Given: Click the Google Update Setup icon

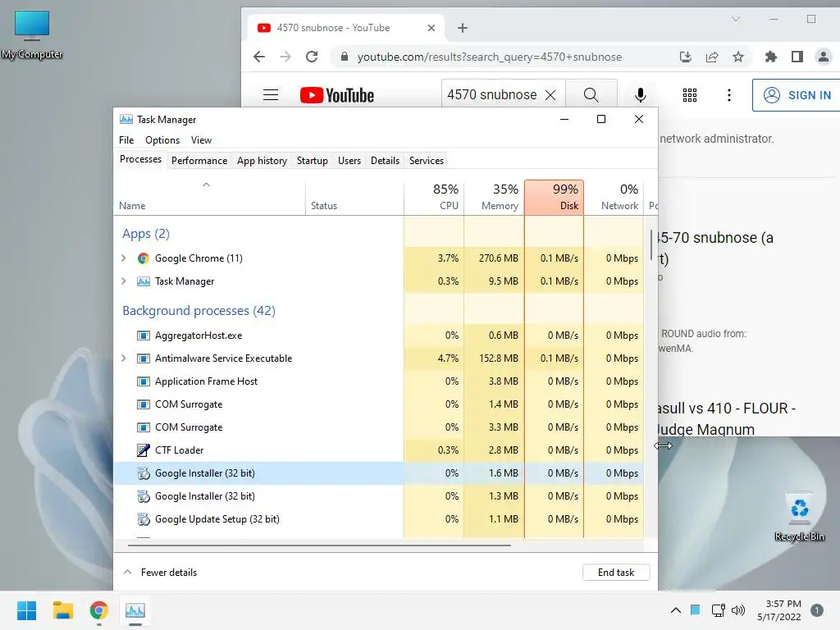Looking at the screenshot, I should [143, 519].
